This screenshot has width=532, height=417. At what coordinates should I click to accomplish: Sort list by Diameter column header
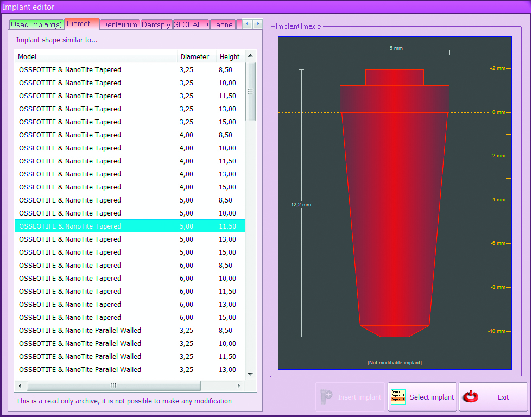click(194, 56)
